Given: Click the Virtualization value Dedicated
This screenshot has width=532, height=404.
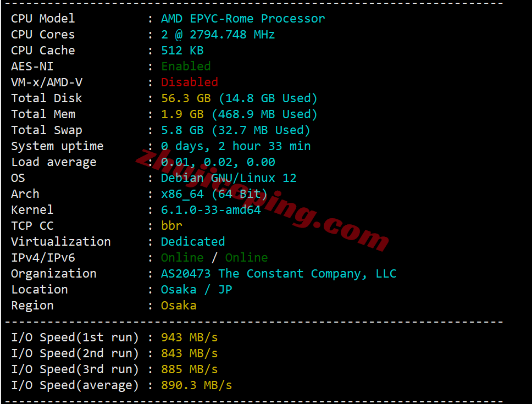Looking at the screenshot, I should coord(193,242).
